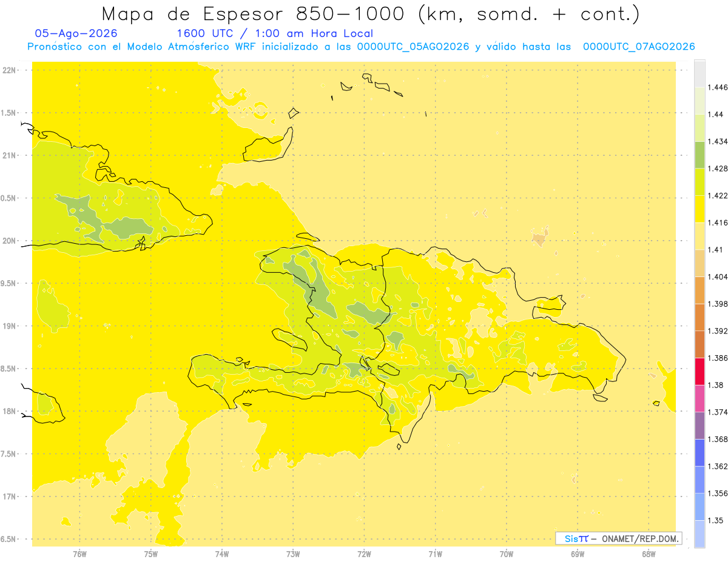728x562 pixels.
Task: Click the longitude label '74W'
Action: coord(222,553)
